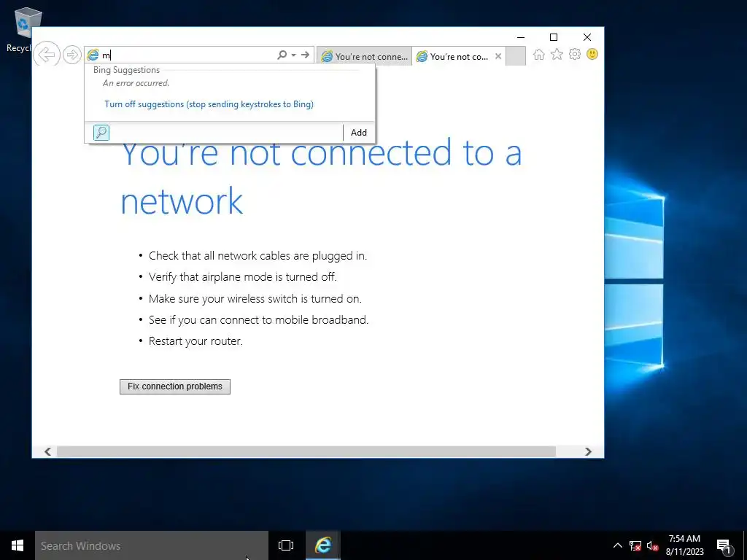Click Add search provider button
Image resolution: width=747 pixels, height=560 pixels.
[x=359, y=133]
